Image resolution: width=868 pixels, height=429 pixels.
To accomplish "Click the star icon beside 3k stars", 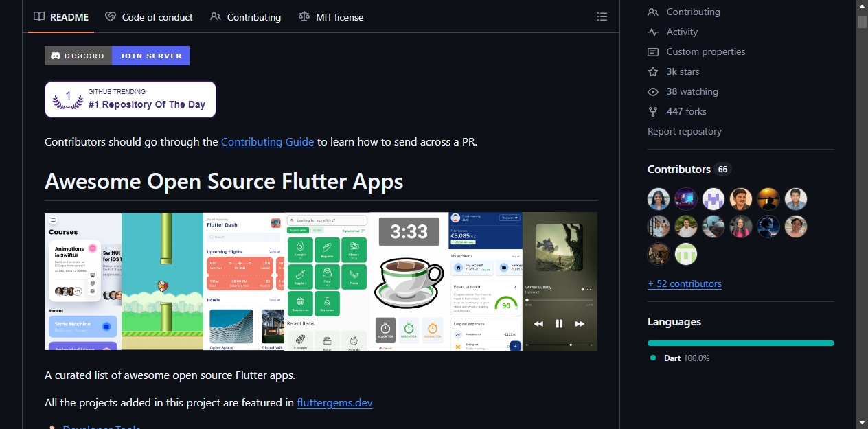I will point(653,71).
